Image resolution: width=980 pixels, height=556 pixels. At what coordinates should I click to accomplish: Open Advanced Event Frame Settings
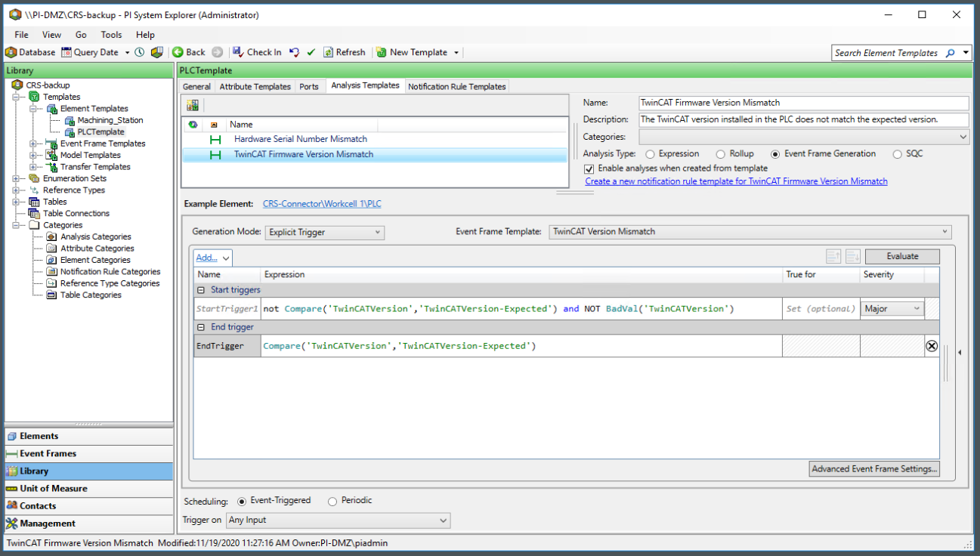874,469
